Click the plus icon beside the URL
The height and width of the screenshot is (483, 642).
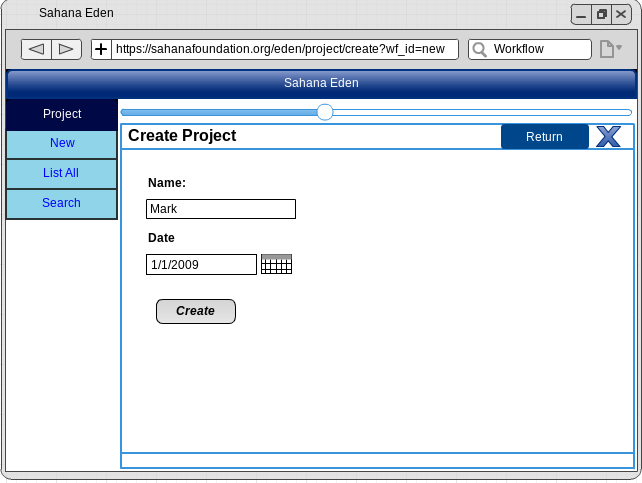point(101,49)
